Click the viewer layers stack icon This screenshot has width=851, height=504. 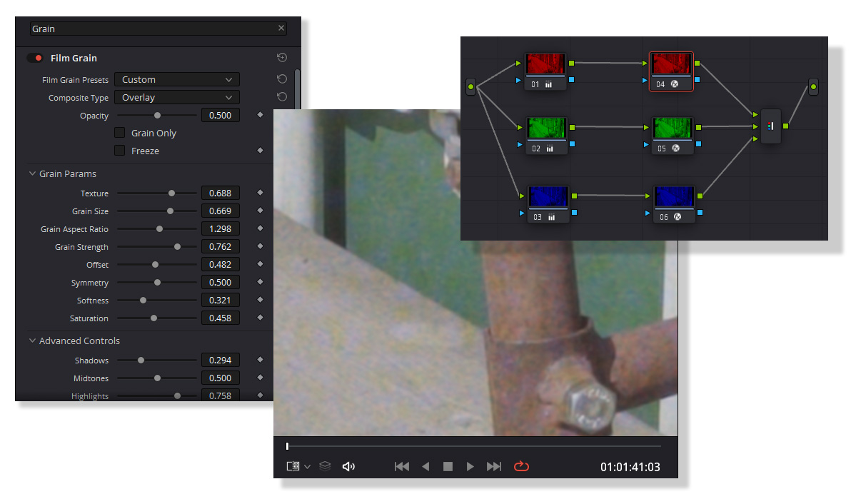pyautogui.click(x=325, y=466)
